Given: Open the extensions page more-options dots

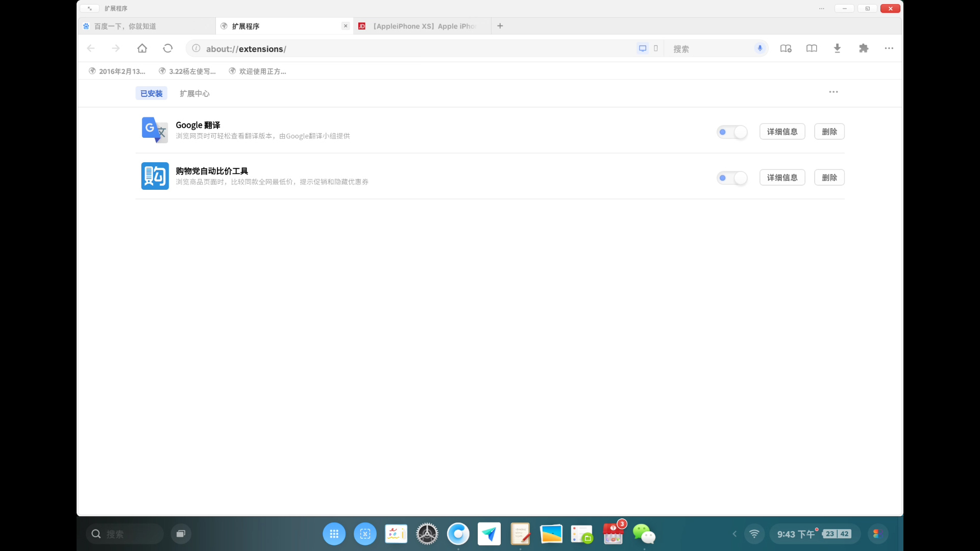Looking at the screenshot, I should (x=834, y=92).
